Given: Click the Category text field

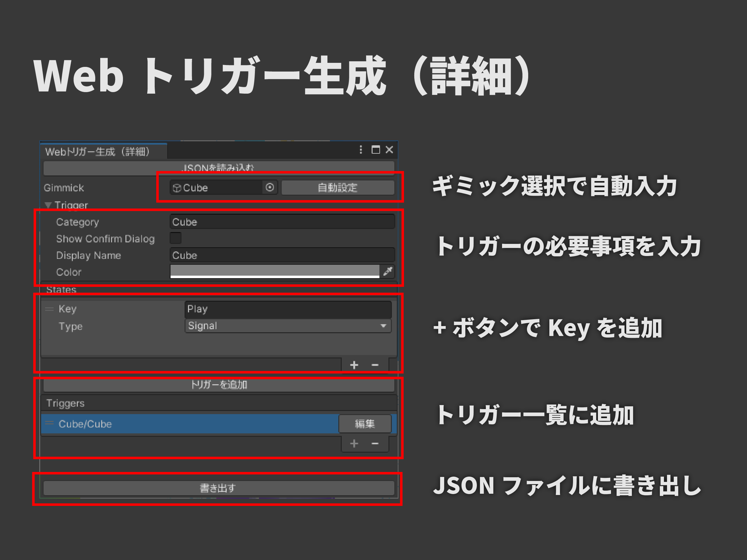Looking at the screenshot, I should coord(282,222).
